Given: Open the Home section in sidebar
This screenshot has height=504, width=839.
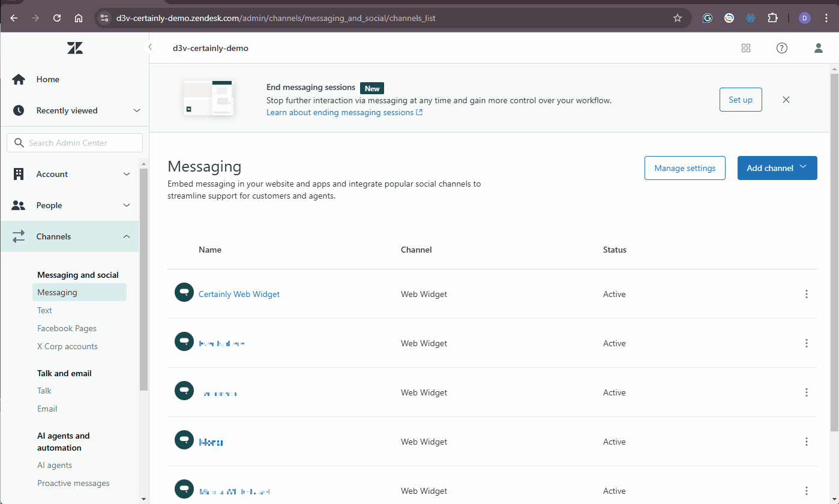Looking at the screenshot, I should pyautogui.click(x=18, y=79).
